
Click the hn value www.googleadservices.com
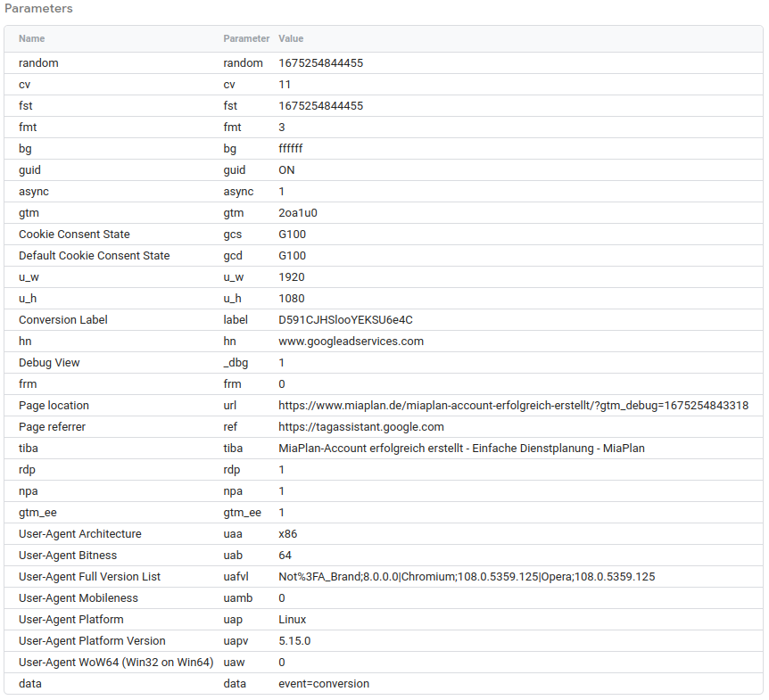click(x=351, y=342)
